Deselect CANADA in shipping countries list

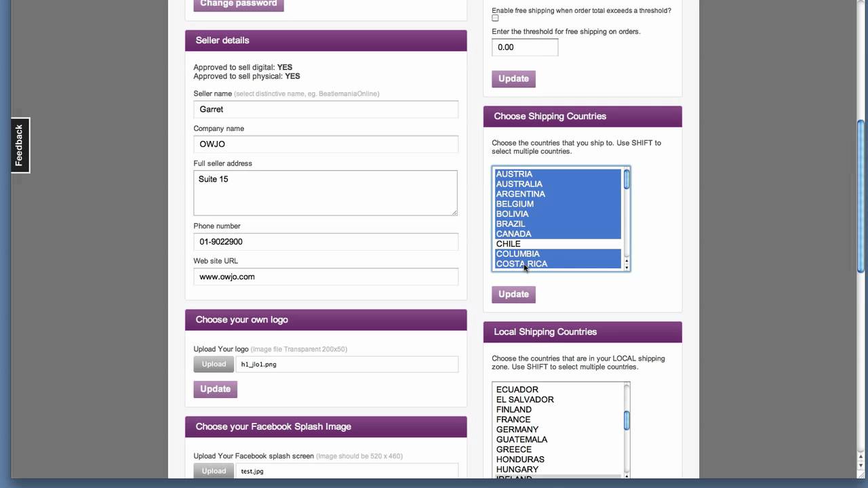(514, 234)
